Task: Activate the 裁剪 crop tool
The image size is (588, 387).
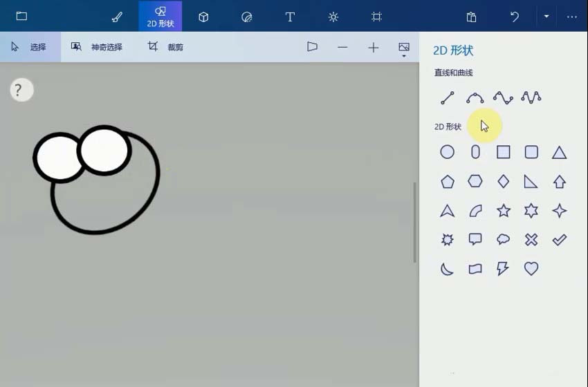Action: coord(165,47)
